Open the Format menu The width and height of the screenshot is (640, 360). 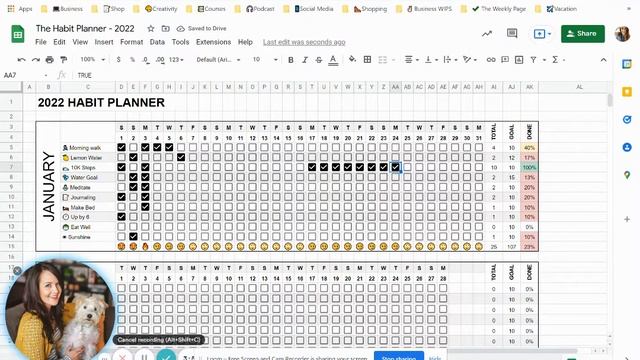click(131, 42)
